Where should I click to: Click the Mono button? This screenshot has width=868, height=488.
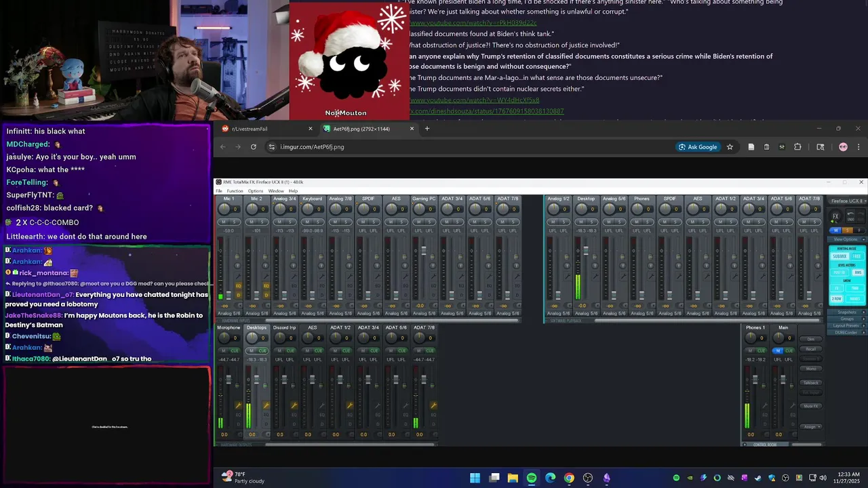[811, 369]
